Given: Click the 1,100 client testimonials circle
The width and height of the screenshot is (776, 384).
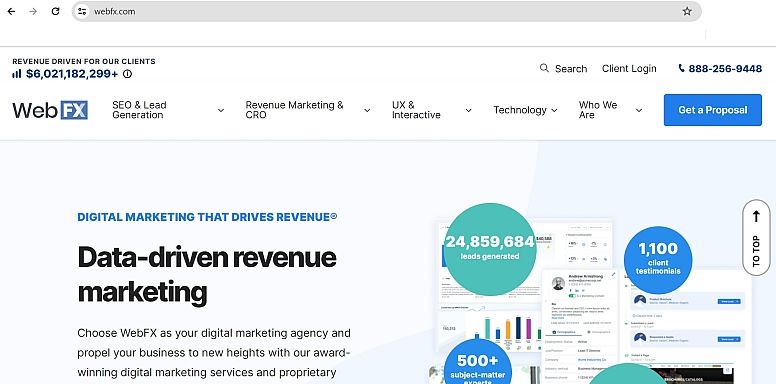Looking at the screenshot, I should tap(658, 260).
